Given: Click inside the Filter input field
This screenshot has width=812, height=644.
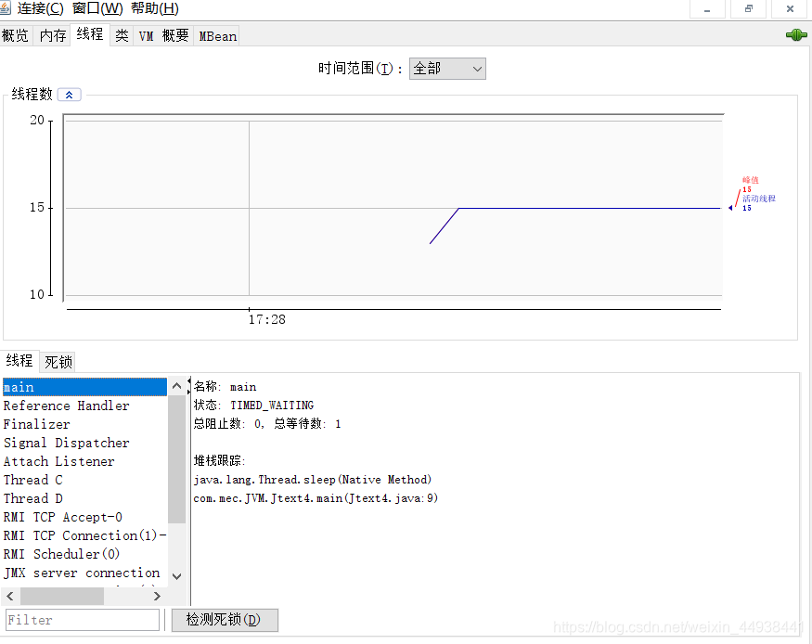Looking at the screenshot, I should pos(81,620).
